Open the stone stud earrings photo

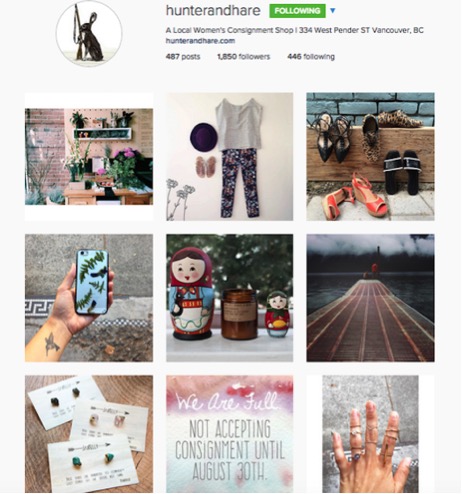tap(89, 434)
